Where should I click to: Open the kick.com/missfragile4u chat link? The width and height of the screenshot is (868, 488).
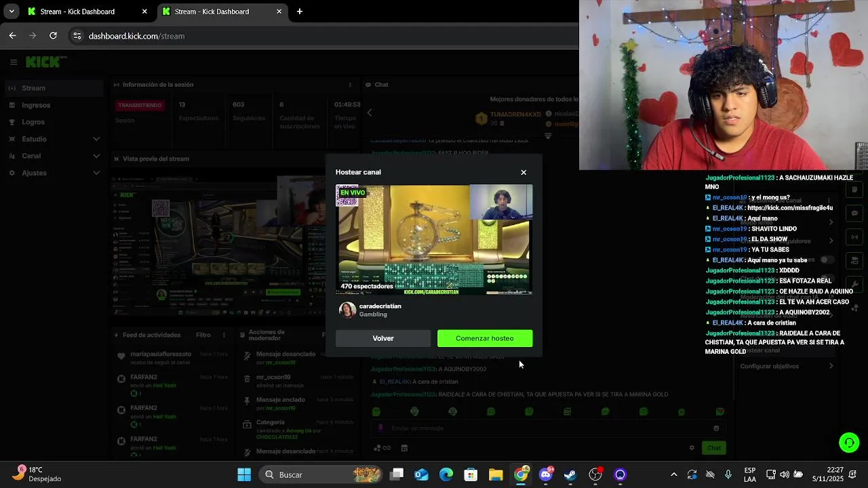(x=790, y=208)
